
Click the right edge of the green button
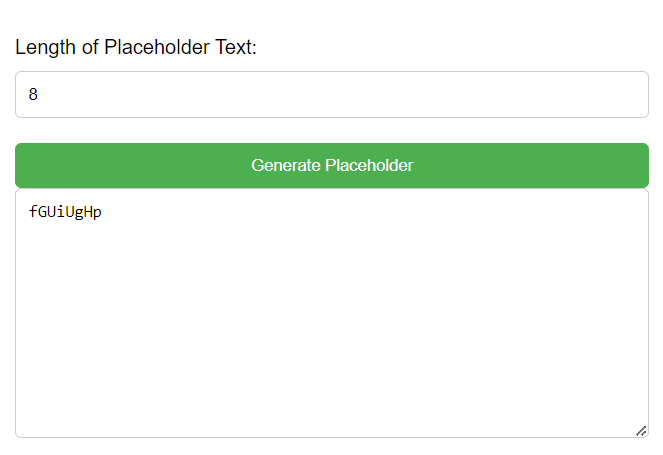click(641, 165)
